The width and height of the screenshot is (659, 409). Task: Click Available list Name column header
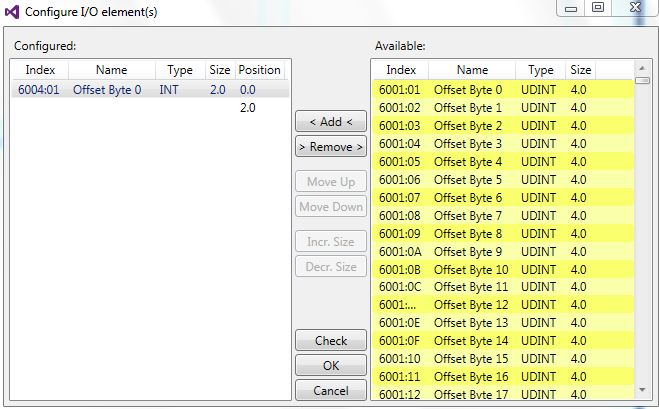pyautogui.click(x=472, y=70)
